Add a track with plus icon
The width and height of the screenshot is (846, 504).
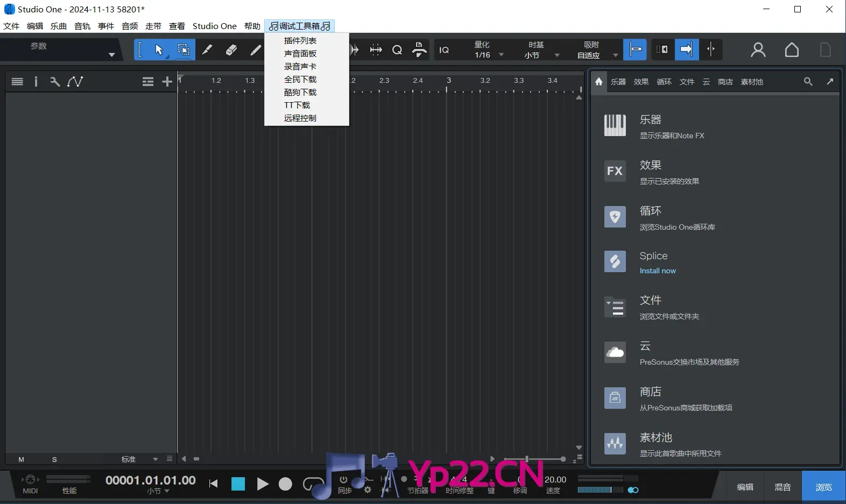[167, 82]
